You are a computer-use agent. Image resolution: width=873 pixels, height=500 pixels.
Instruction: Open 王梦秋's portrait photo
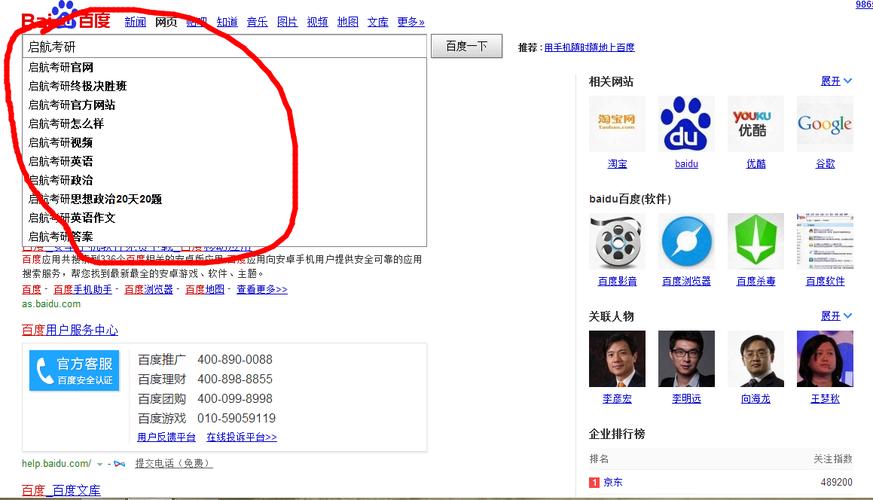pos(825,359)
